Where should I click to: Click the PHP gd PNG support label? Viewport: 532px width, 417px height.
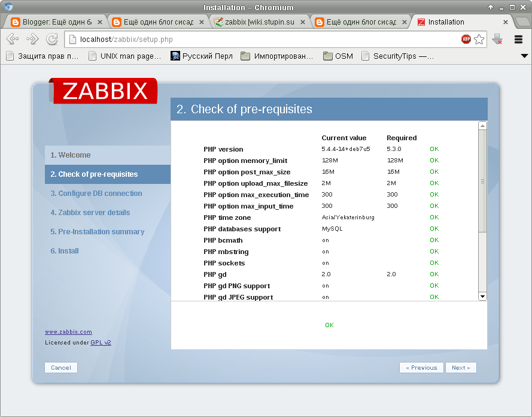[x=237, y=286]
